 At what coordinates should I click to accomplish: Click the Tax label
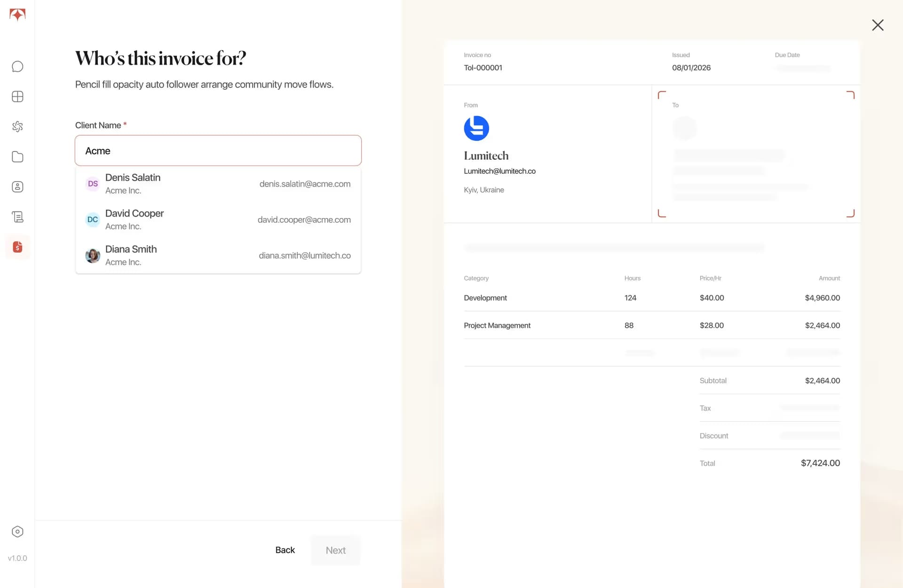pyautogui.click(x=705, y=408)
